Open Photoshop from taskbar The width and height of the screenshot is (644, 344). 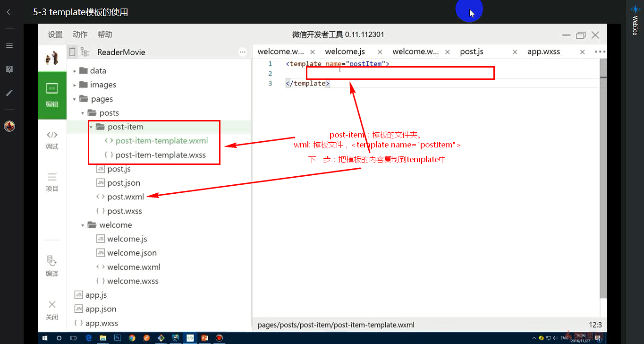tap(118, 338)
